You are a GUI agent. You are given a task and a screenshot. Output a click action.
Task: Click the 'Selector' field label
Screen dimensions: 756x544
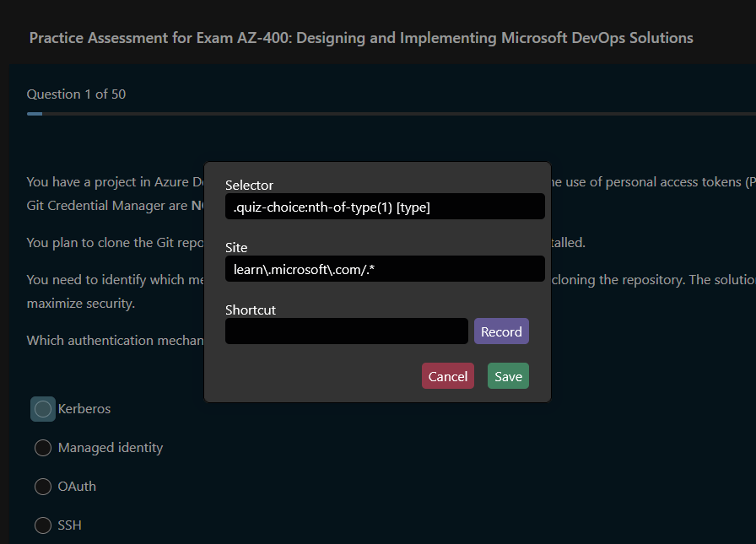249,185
